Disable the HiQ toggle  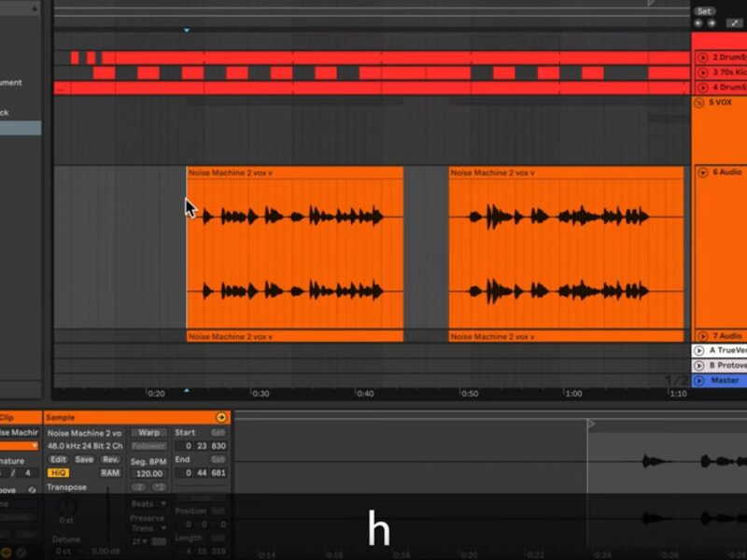[59, 473]
